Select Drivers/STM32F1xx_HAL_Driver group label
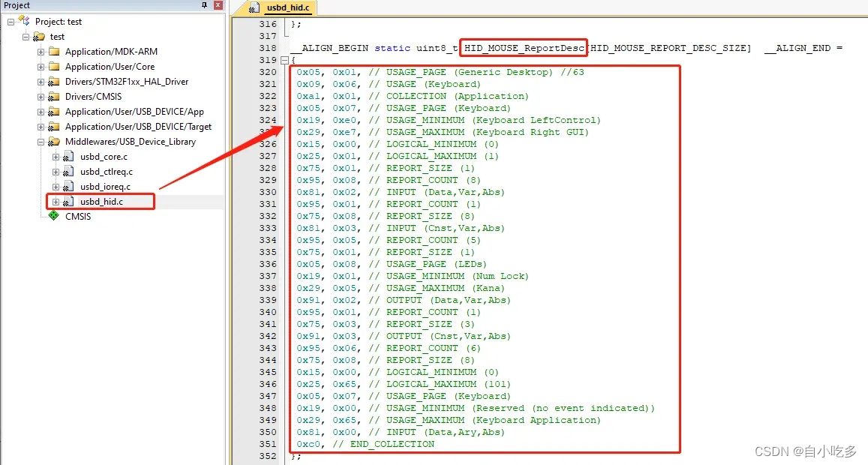Viewport: 868px width, 465px height. (x=127, y=81)
